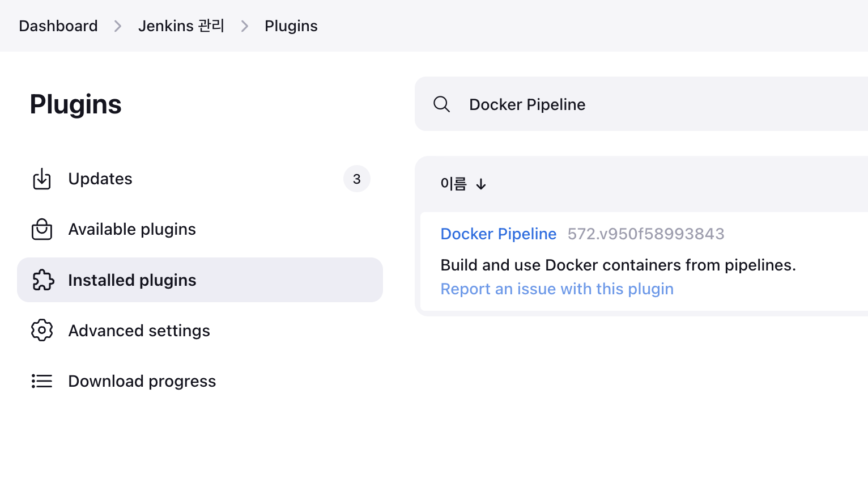Open the Updates section
Image resolution: width=868 pixels, height=482 pixels.
click(x=200, y=179)
